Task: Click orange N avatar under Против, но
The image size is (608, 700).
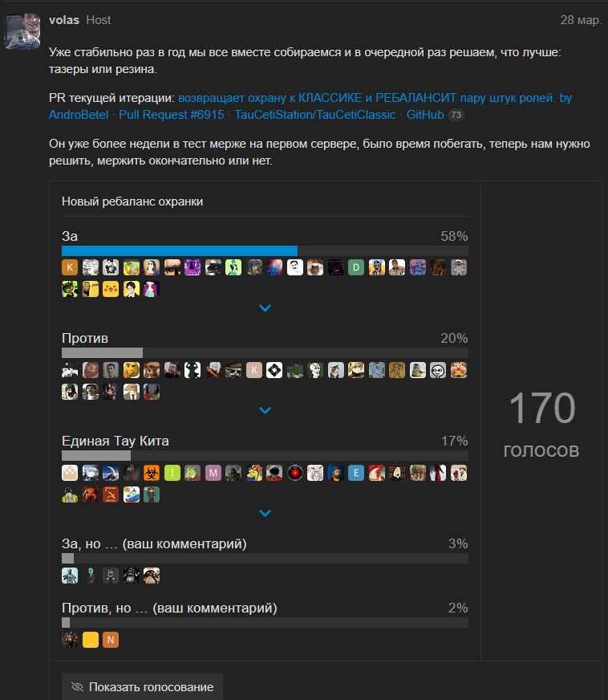Action: point(111,640)
